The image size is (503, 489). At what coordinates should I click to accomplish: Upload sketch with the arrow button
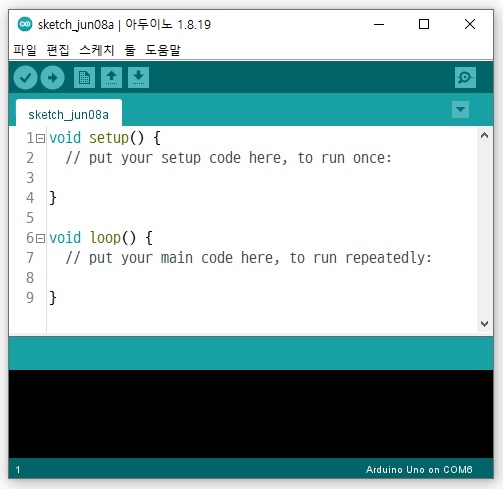click(x=52, y=78)
